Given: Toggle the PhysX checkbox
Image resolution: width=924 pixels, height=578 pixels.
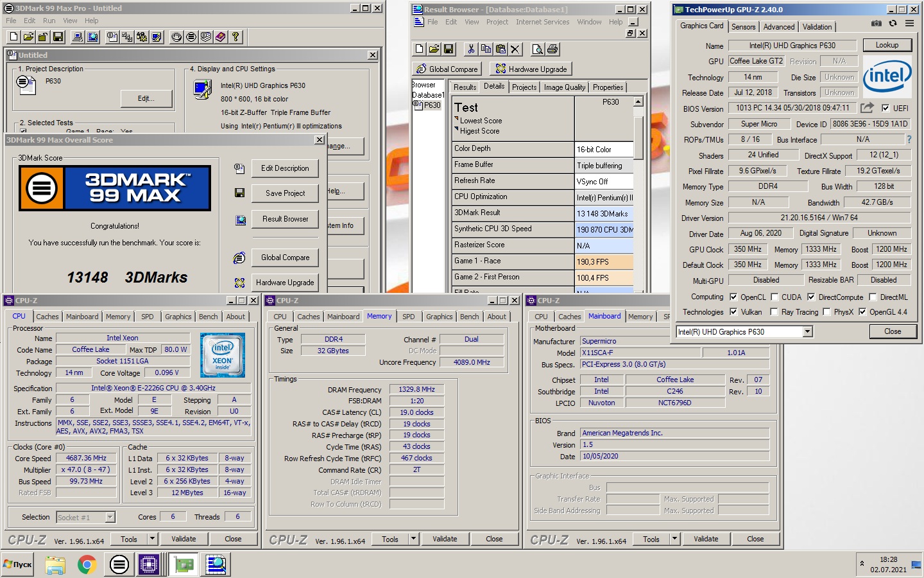Looking at the screenshot, I should click(826, 312).
